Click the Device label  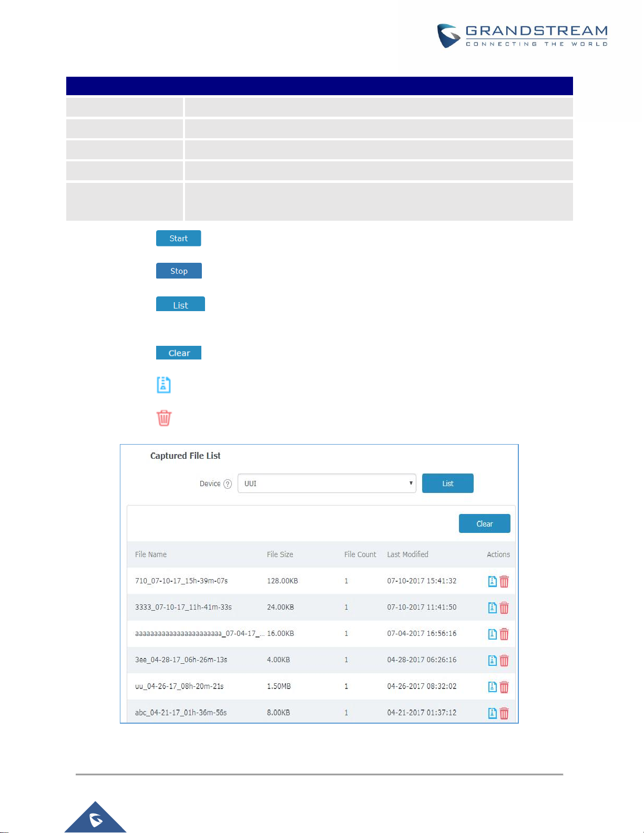(210, 484)
